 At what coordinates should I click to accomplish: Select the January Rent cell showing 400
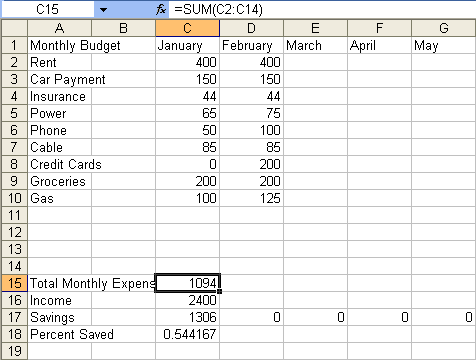click(187, 62)
